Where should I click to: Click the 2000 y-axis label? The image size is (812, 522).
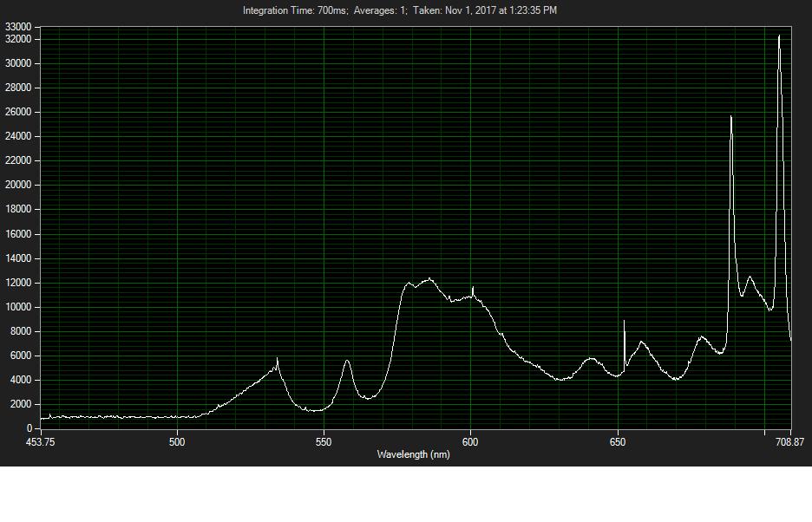click(x=21, y=404)
